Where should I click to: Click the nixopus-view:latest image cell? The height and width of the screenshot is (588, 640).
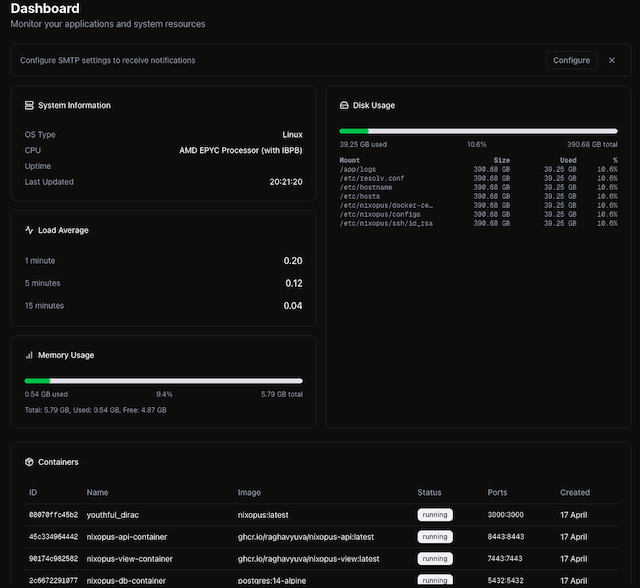coord(309,559)
